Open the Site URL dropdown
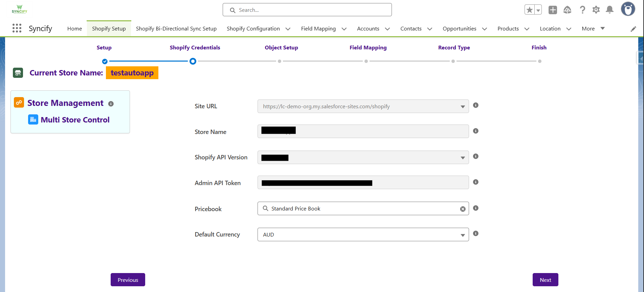Viewport: 644px width, 292px height. [363, 106]
